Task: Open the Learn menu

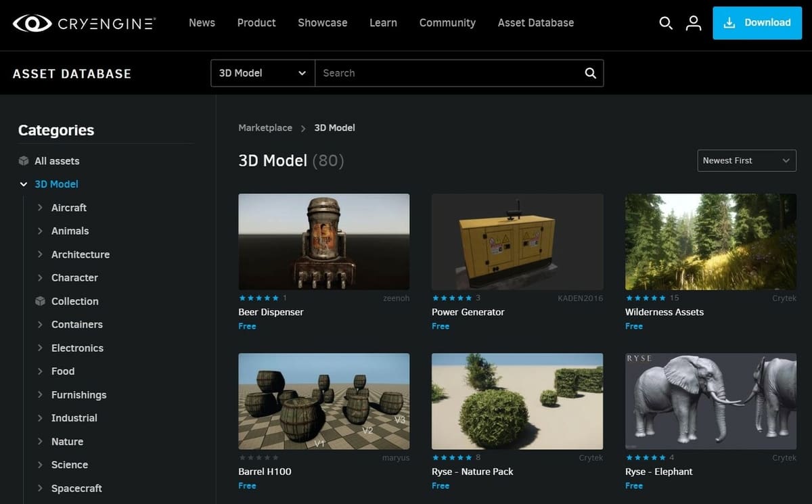Action: pos(383,23)
